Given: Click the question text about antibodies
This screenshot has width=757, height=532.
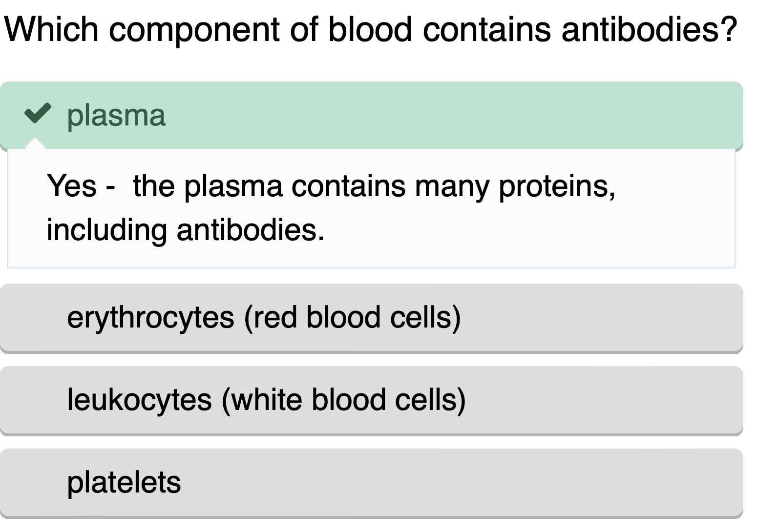Looking at the screenshot, I should pos(370,29).
